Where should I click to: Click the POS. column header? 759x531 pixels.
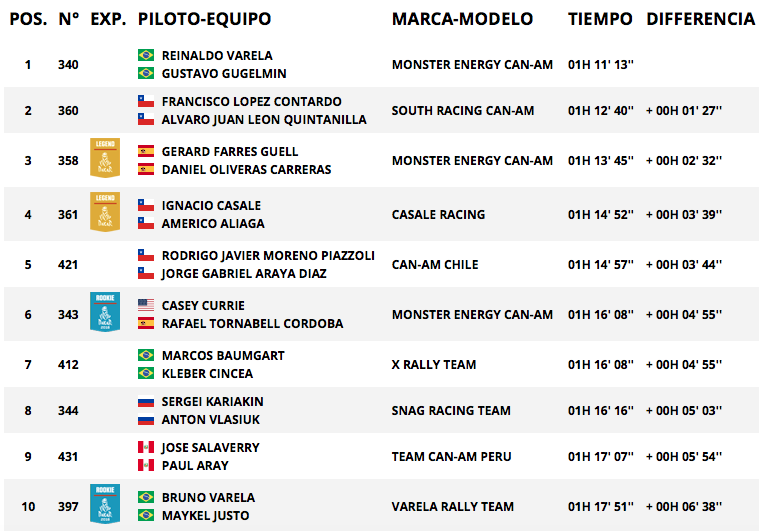tap(29, 19)
